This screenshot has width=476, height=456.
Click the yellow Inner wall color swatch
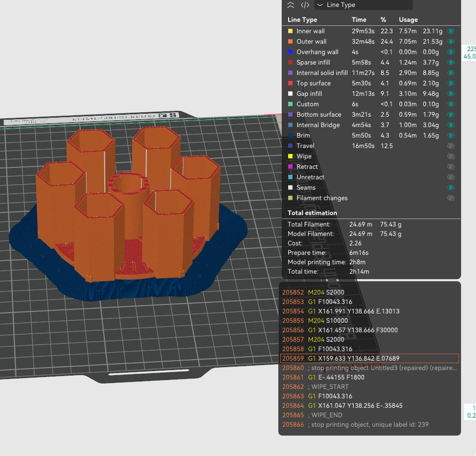(x=290, y=31)
